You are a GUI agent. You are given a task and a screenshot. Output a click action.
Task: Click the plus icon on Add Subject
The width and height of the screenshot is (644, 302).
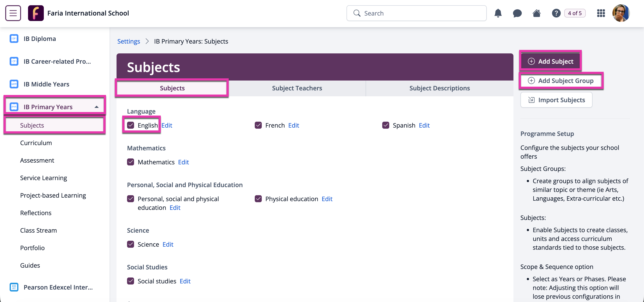pyautogui.click(x=531, y=61)
